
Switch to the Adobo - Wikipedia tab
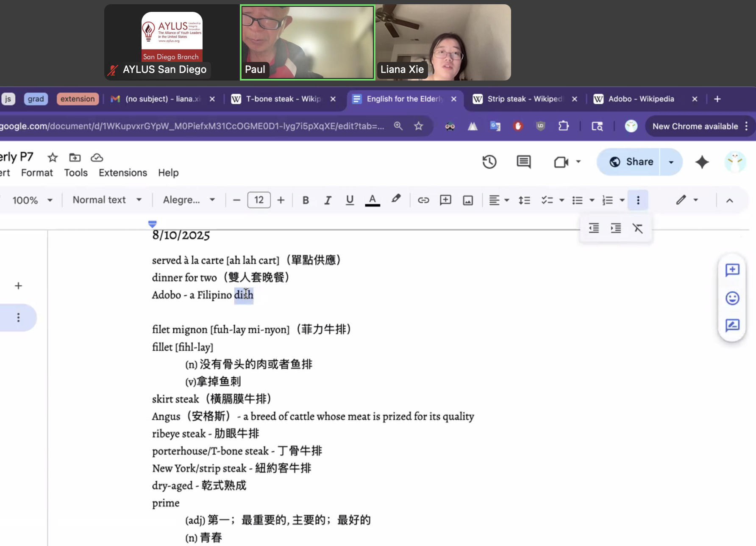pos(641,99)
